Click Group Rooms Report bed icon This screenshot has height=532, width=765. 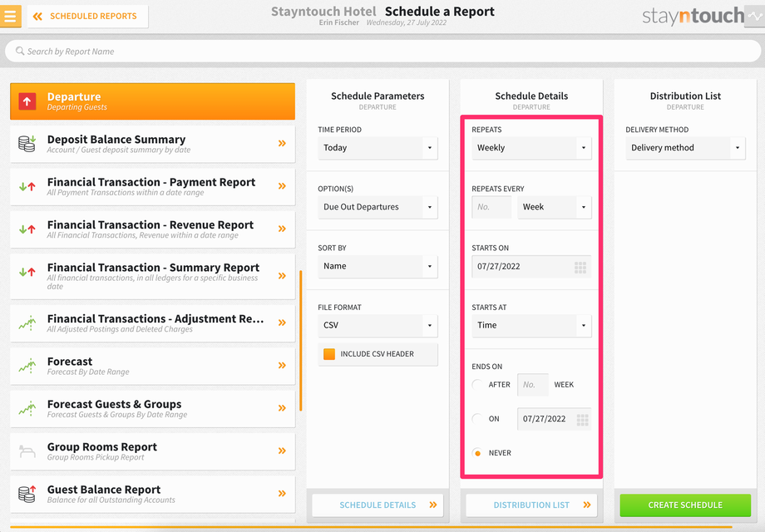[27, 451]
